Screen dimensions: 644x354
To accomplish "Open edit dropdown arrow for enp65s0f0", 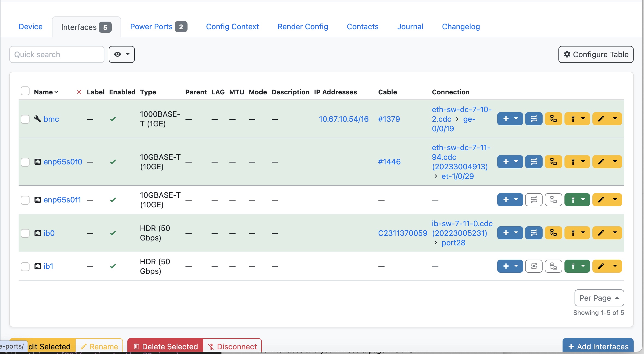I will click(x=615, y=162).
